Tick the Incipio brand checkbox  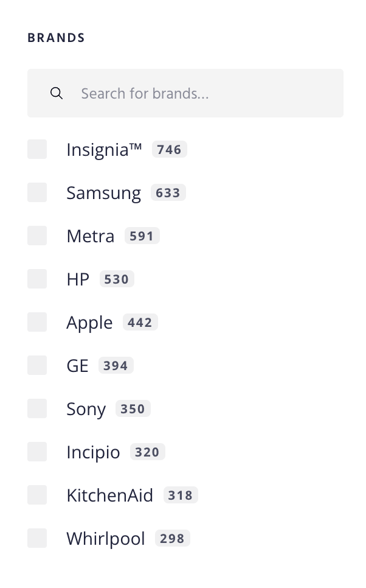pos(37,452)
